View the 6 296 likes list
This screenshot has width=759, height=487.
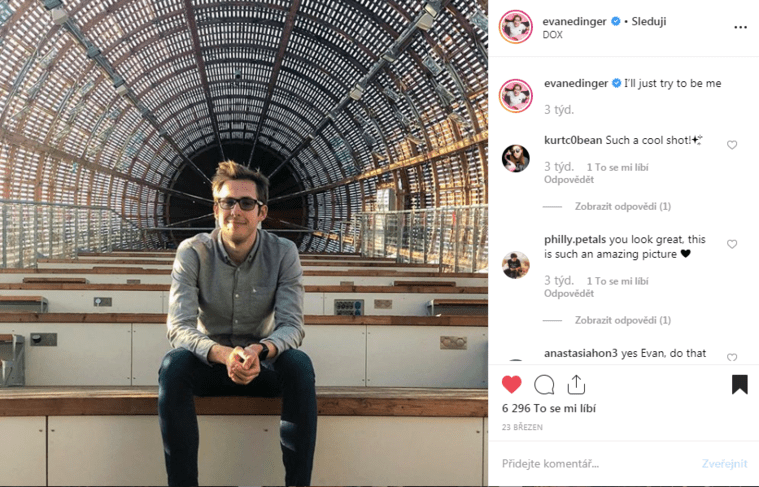tap(549, 409)
